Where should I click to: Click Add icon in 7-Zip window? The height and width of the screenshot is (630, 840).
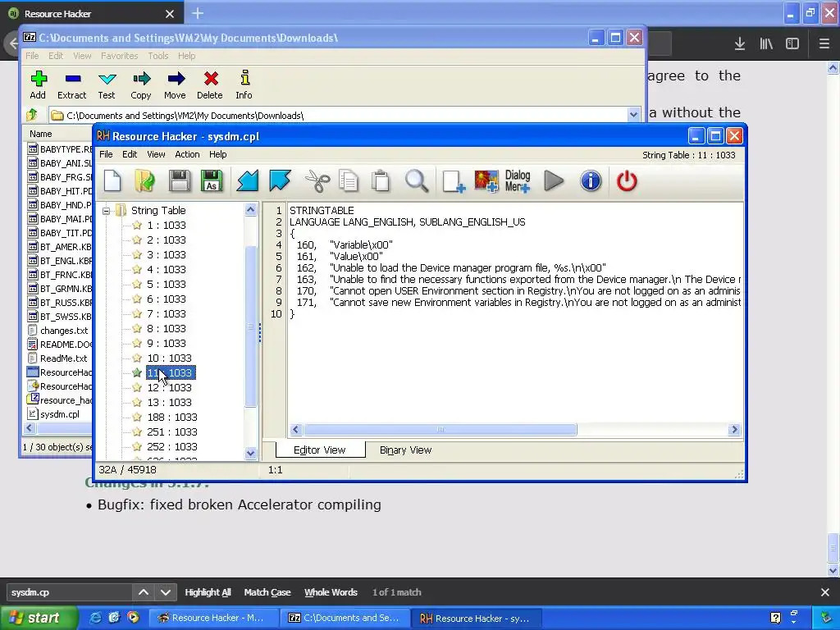point(38,84)
